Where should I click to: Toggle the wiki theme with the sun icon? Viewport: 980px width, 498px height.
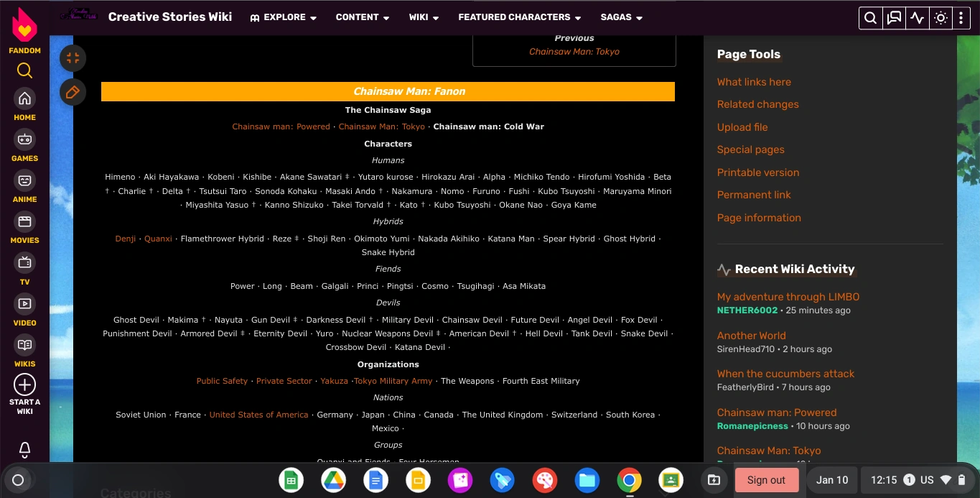pyautogui.click(x=941, y=17)
